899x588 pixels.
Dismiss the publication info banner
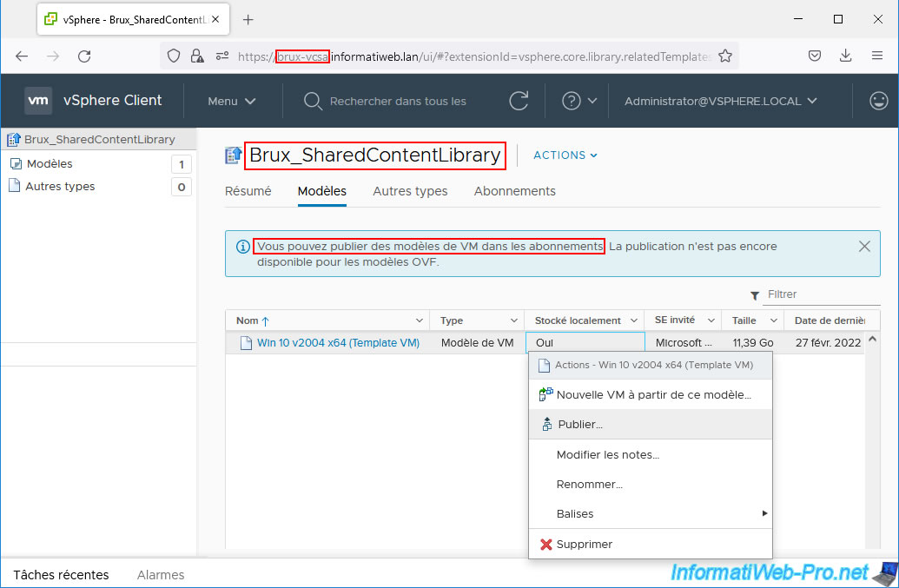[x=864, y=247]
